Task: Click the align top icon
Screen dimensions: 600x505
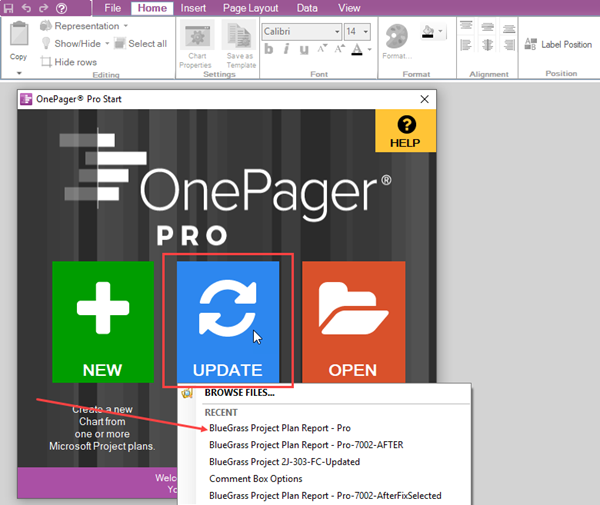Action: (466, 26)
